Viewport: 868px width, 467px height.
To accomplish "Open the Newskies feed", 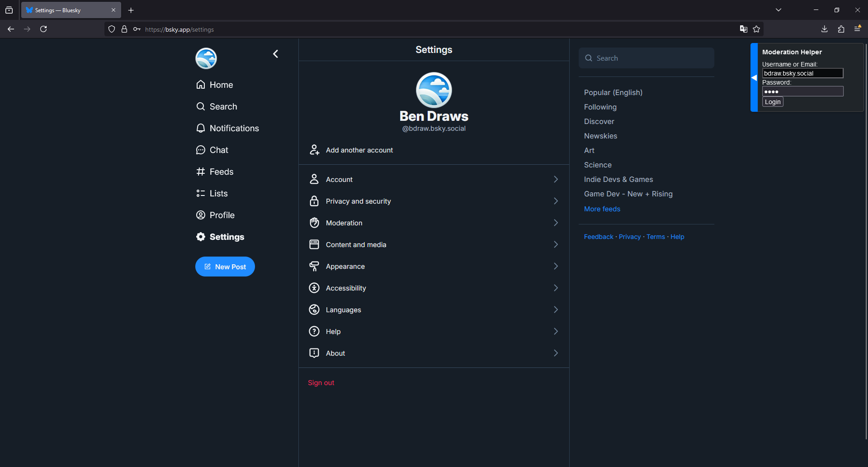I will pyautogui.click(x=600, y=136).
